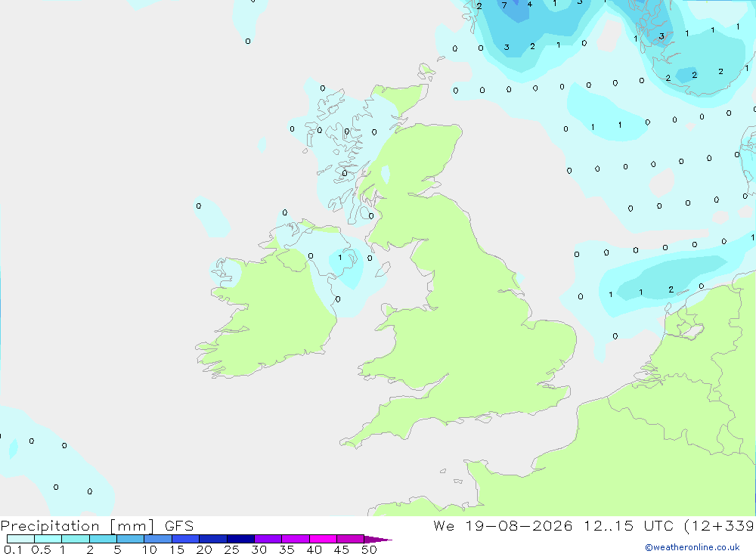Select the 10–15 mm legend colour swatch
This screenshot has height=554, width=756.
[x=158, y=539]
